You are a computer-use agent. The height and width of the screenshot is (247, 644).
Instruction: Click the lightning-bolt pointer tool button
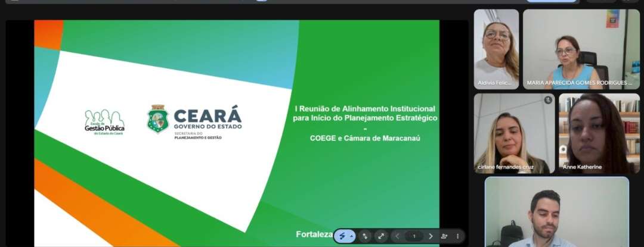pos(342,236)
